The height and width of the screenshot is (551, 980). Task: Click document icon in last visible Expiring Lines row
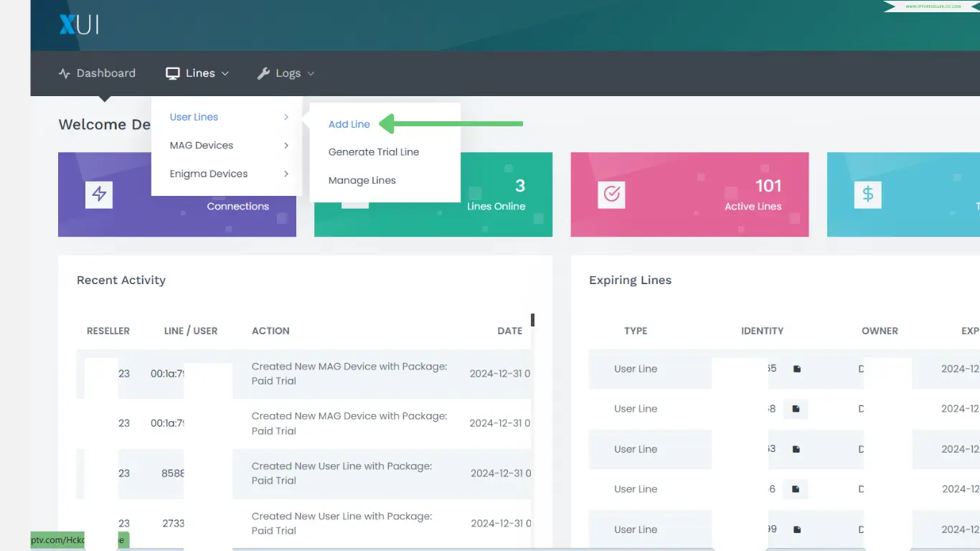point(796,529)
